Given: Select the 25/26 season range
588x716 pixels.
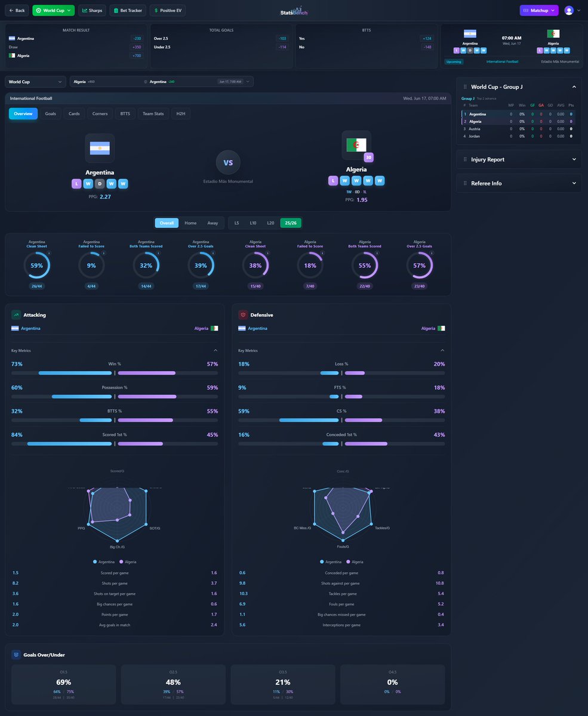Looking at the screenshot, I should tap(291, 223).
